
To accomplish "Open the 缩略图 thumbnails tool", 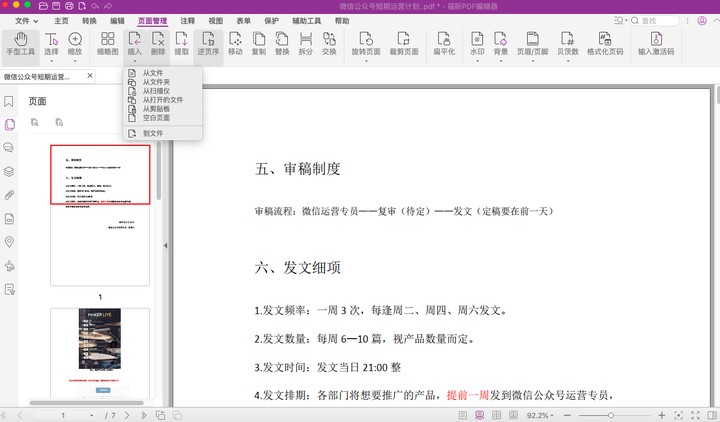I will click(107, 44).
